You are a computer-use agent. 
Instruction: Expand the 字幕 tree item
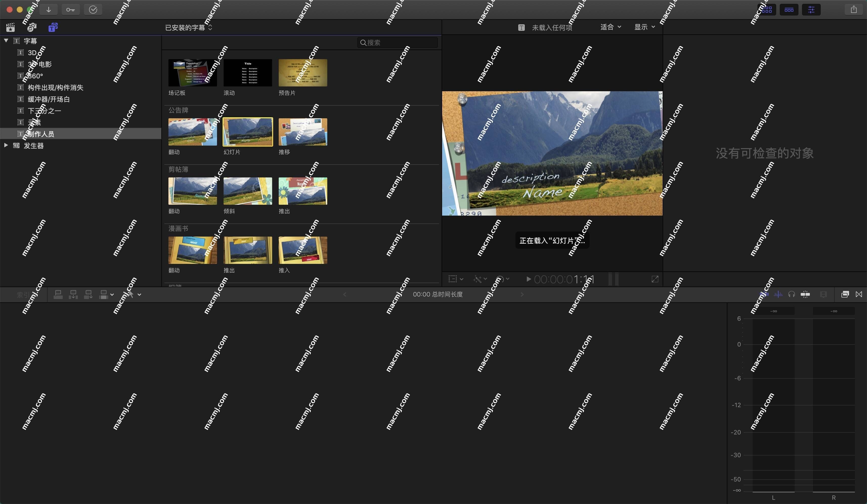7,41
